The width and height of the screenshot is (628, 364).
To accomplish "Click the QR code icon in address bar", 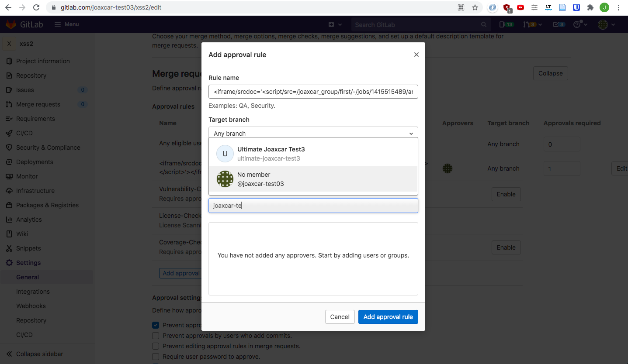I will click(461, 7).
